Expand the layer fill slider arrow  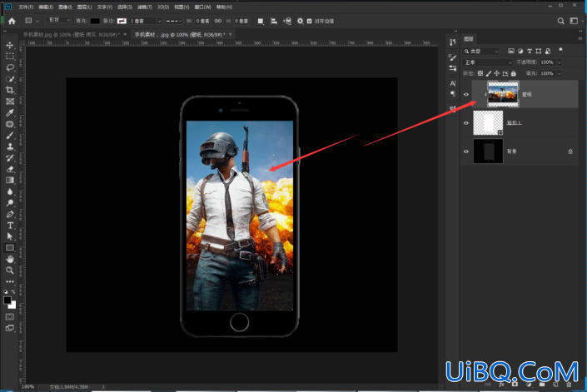(x=560, y=74)
